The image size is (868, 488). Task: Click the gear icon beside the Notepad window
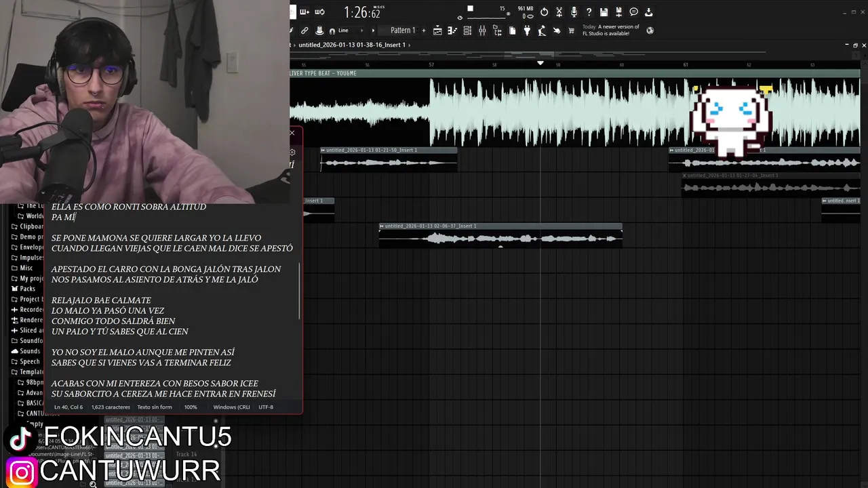coord(292,152)
